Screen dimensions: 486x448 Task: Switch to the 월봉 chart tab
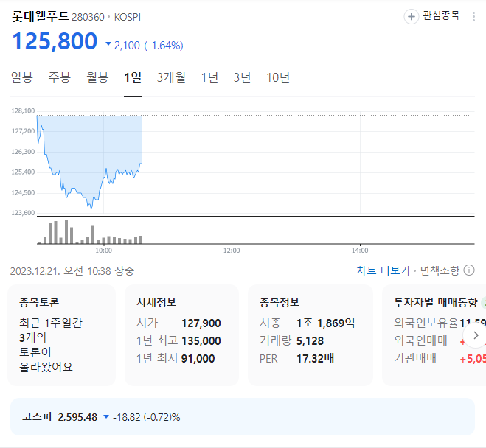pyautogui.click(x=97, y=77)
